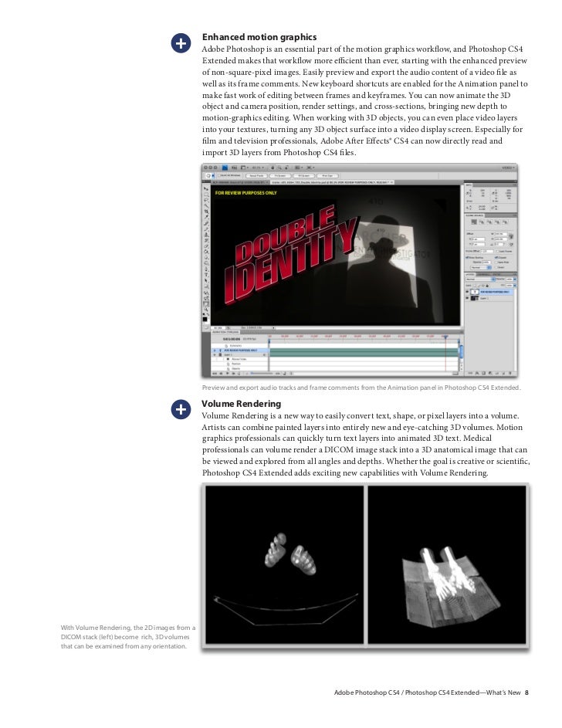Open the Layers panel blend mode dropdown
The image size is (562, 728).
pyautogui.click(x=480, y=279)
